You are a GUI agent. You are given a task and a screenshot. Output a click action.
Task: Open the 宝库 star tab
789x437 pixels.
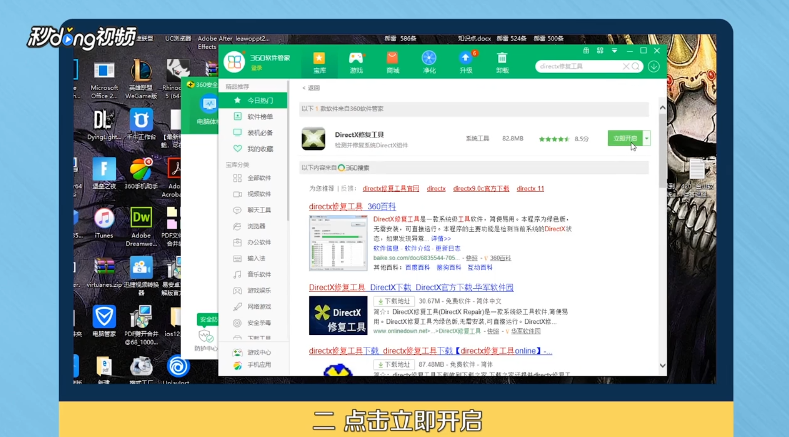click(319, 62)
